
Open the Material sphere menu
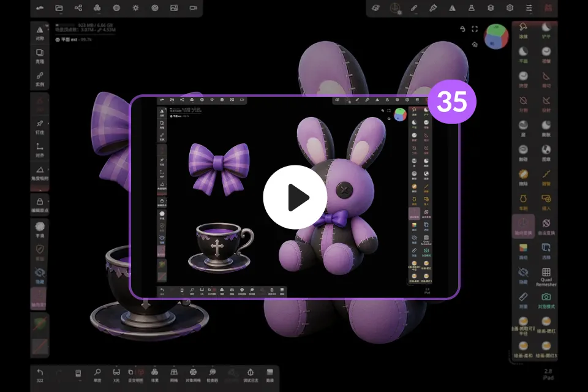tap(116, 8)
